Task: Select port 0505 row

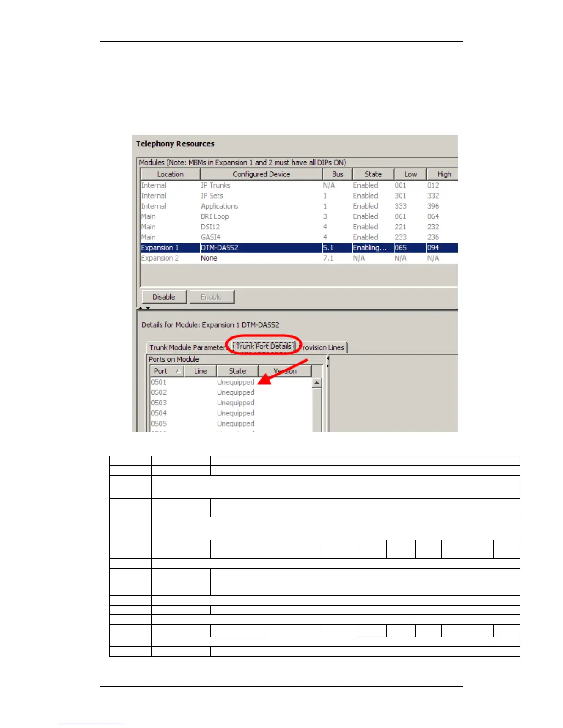Action: coord(231,424)
